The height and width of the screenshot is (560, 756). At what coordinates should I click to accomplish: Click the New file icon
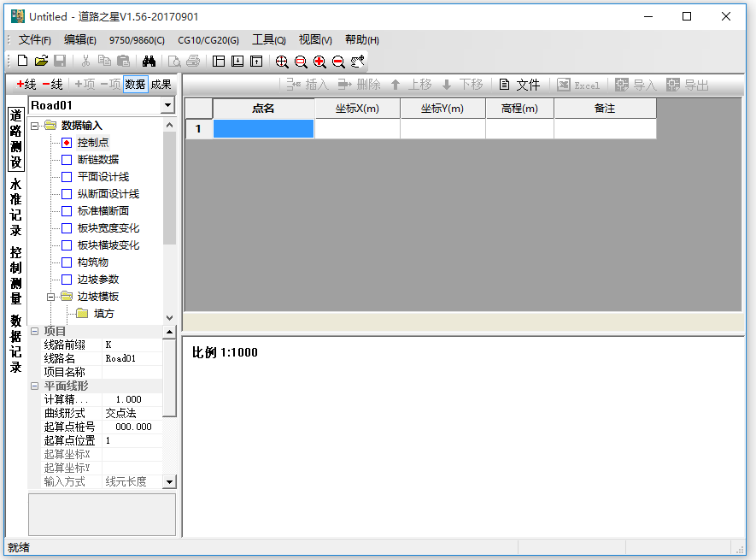pyautogui.click(x=23, y=62)
